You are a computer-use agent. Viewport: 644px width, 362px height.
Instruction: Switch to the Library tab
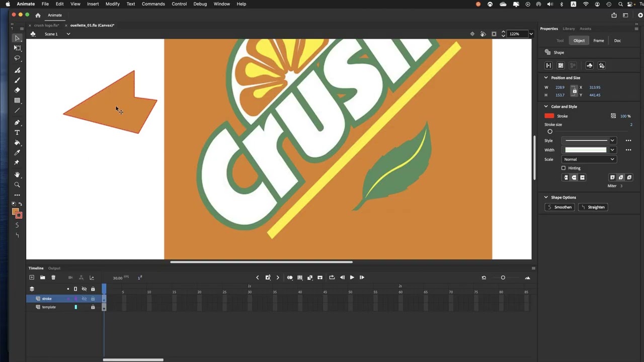[x=569, y=29]
